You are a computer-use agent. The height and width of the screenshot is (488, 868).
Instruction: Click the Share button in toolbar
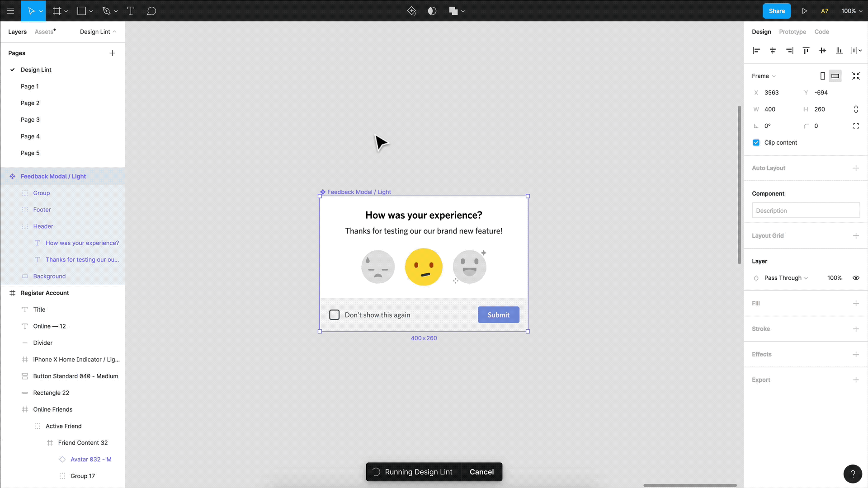tap(777, 11)
